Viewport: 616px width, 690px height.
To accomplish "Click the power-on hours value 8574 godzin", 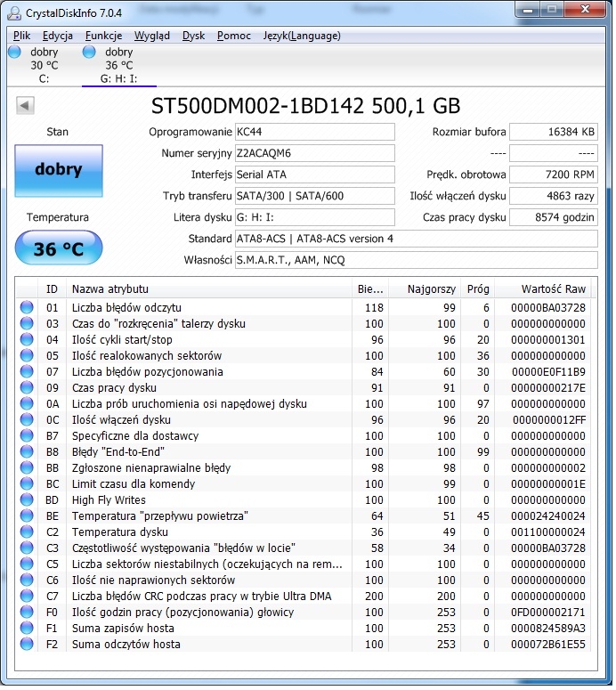I will click(554, 217).
